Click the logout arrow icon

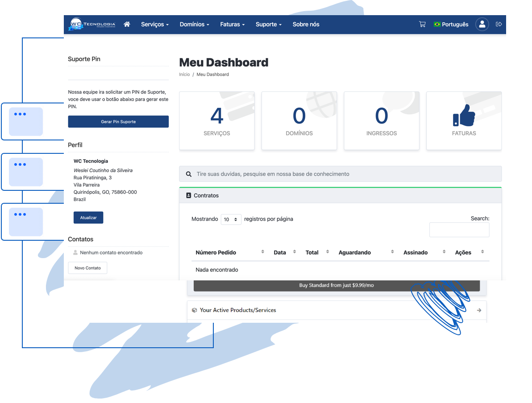[499, 25]
